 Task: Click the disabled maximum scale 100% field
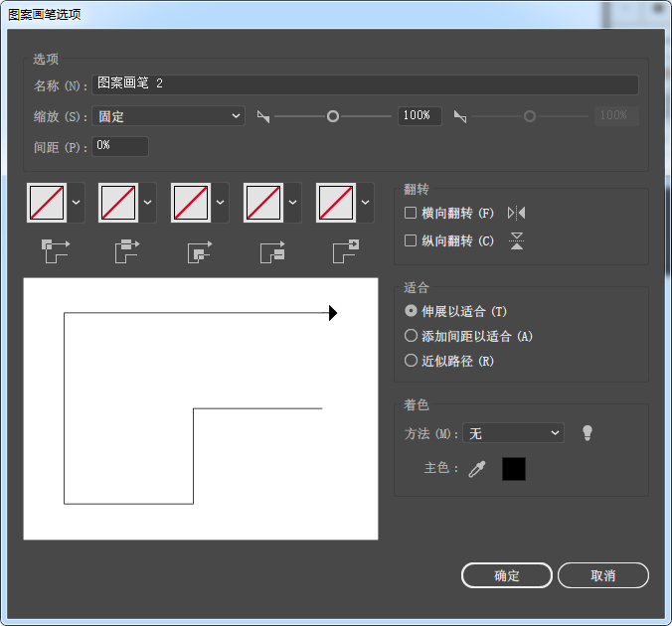pos(616,115)
